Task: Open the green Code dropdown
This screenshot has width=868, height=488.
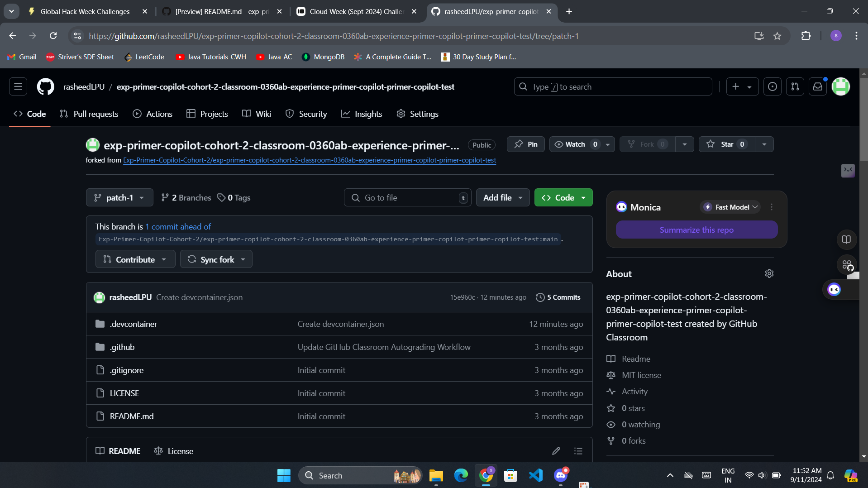Action: [563, 197]
